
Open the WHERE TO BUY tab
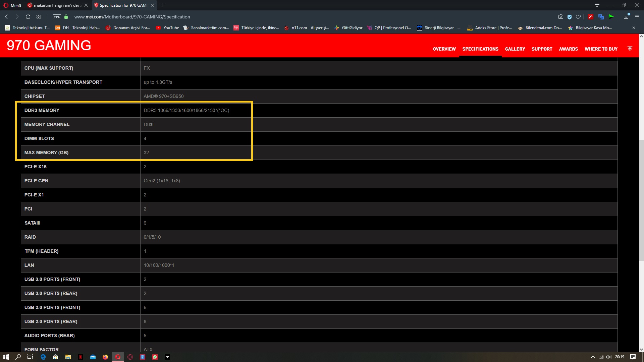601,49
